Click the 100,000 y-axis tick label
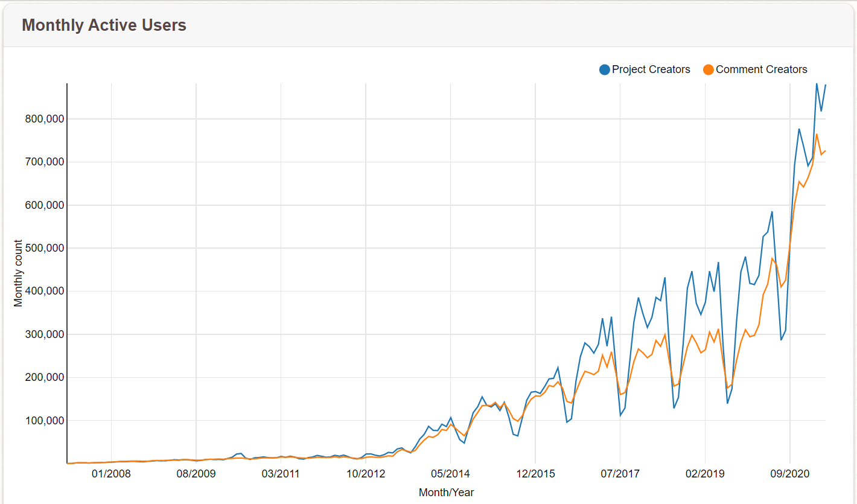The height and width of the screenshot is (504, 857). point(42,421)
